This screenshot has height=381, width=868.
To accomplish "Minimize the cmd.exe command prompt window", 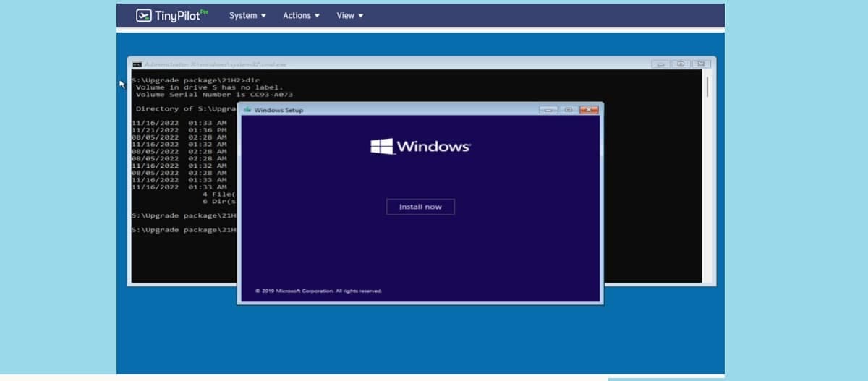I will click(660, 64).
